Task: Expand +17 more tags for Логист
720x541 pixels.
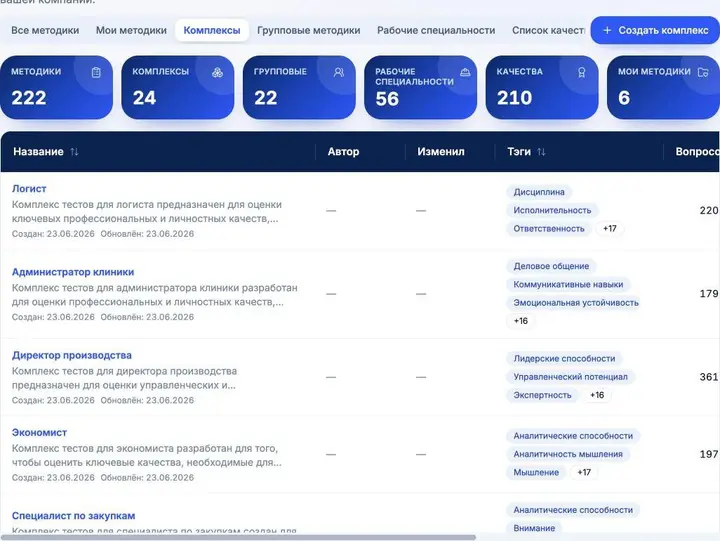Action: 610,229
